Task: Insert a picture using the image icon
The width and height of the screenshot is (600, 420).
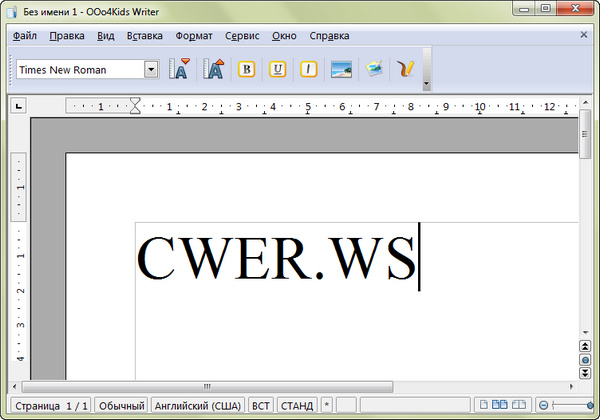Action: 341,69
